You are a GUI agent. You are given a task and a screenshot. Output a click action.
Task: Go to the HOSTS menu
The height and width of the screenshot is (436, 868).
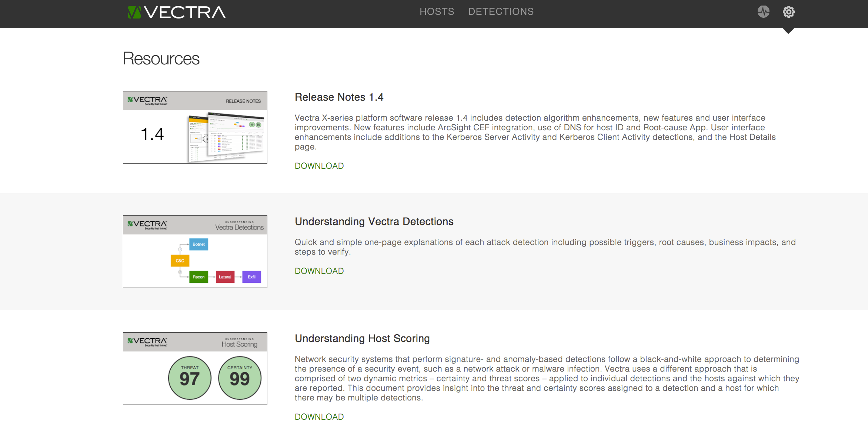[437, 11]
